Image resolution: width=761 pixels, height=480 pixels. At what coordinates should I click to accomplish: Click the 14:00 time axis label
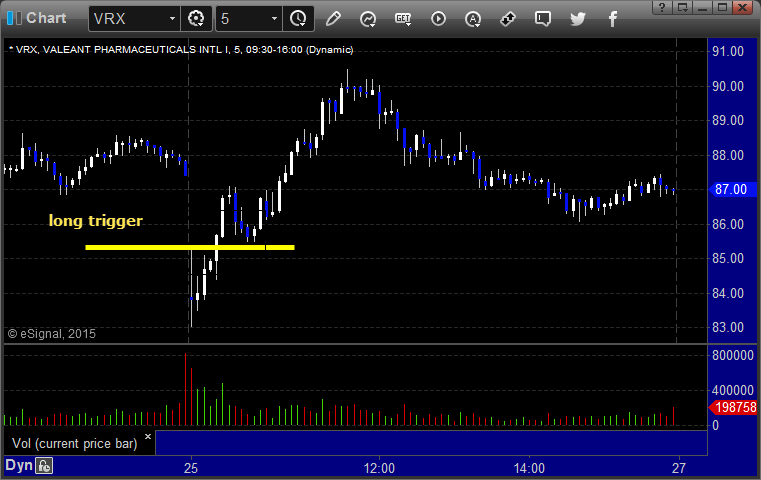click(x=529, y=468)
